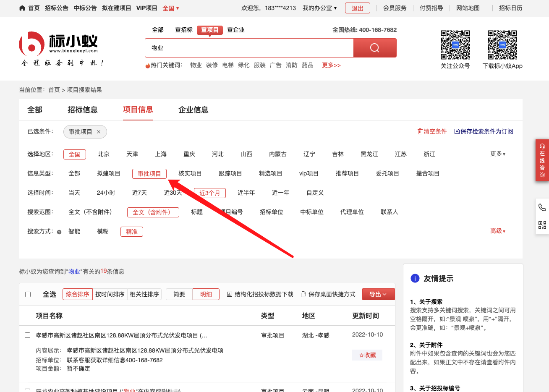The image size is (549, 392).
Task: Click 结构化招投标数据下载 icon link
Action: coord(260,294)
